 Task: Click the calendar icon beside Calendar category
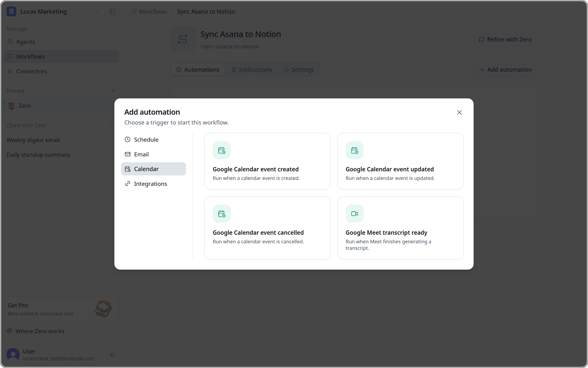[x=128, y=169]
